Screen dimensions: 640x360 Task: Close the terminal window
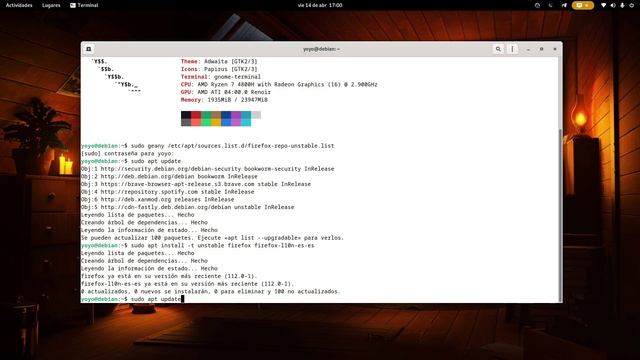coord(555,49)
